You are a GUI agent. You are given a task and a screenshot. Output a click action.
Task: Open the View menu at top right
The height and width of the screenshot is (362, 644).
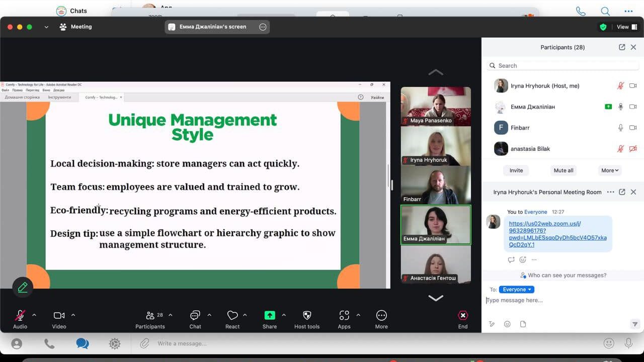coord(626,27)
